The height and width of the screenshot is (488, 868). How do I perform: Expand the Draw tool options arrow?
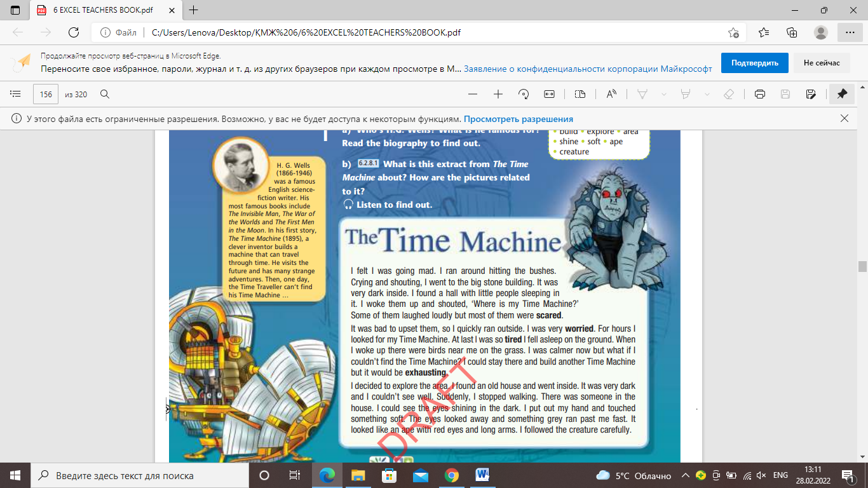click(664, 94)
